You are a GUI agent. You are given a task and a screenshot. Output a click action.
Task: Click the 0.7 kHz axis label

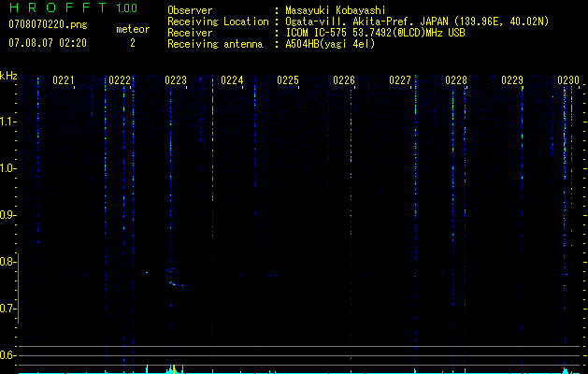(x=8, y=309)
